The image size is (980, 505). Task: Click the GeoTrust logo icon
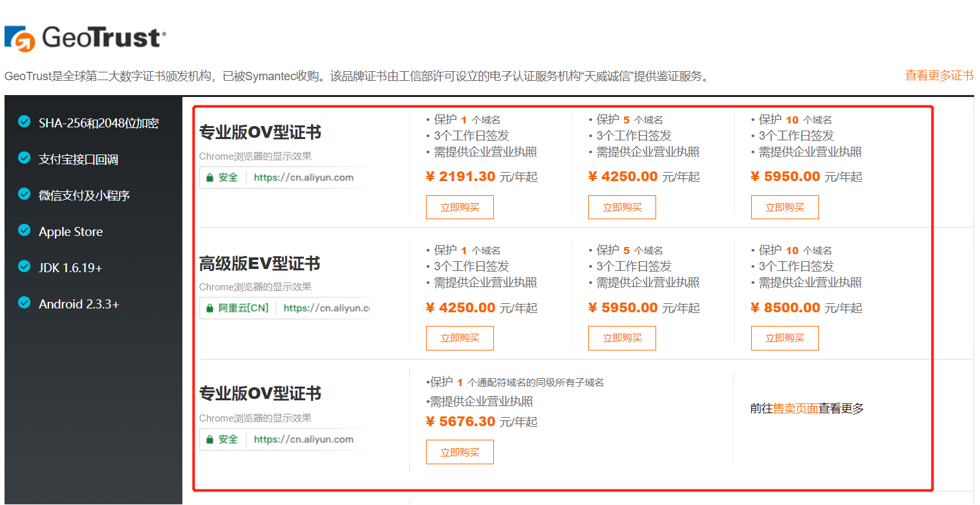pyautogui.click(x=19, y=39)
